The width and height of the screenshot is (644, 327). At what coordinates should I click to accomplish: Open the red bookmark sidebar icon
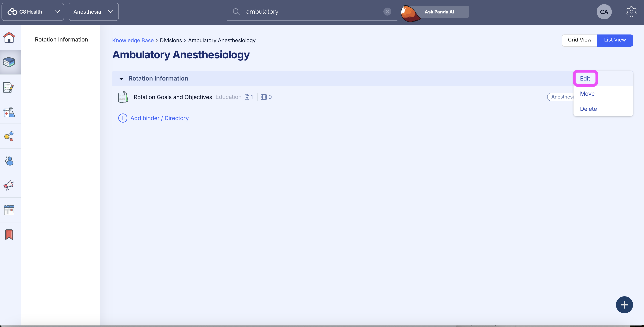tap(9, 235)
